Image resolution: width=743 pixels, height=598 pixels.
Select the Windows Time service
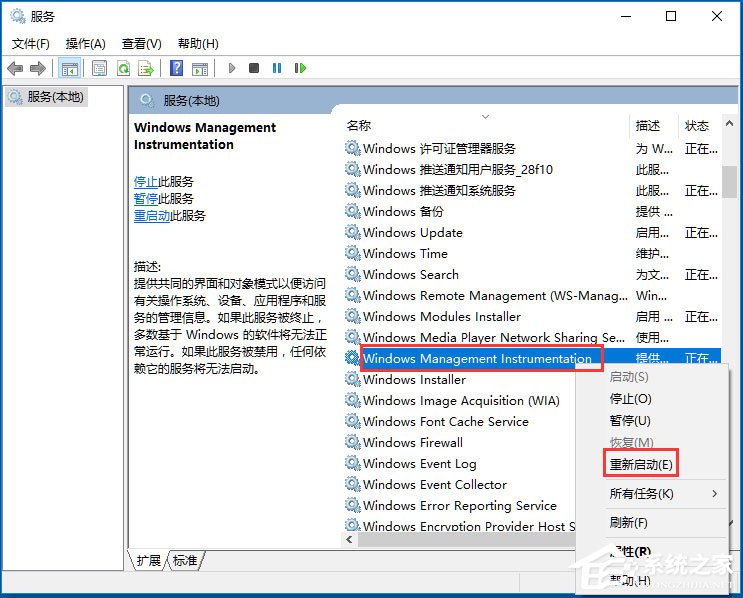point(405,254)
